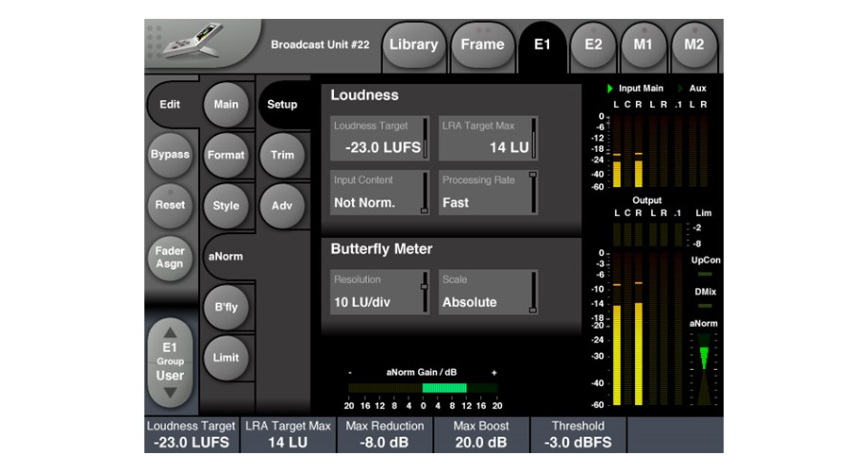
Task: Toggle the Bypass button
Action: [170, 155]
